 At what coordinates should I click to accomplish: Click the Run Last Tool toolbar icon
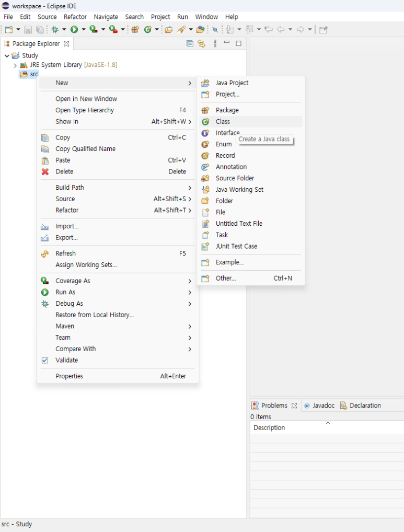click(x=113, y=29)
